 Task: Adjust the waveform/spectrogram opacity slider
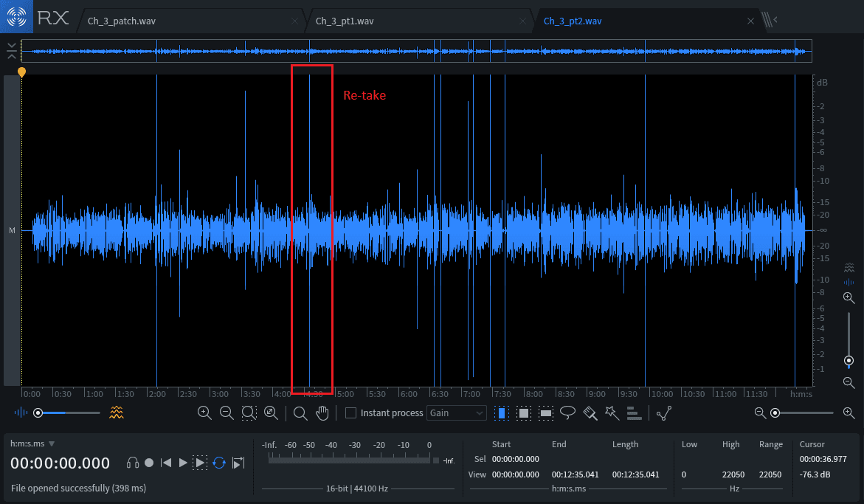[67, 412]
